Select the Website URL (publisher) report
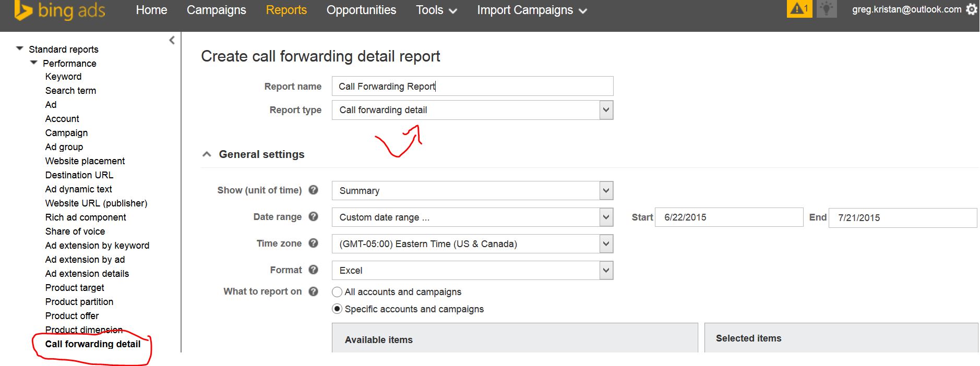 tap(96, 203)
